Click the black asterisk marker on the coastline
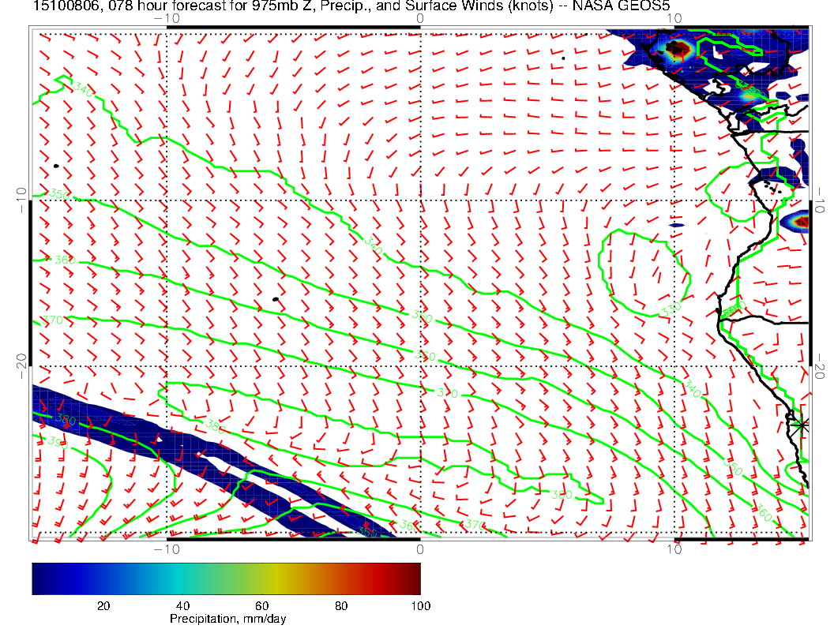Viewport: 834px width, 644px height. click(802, 425)
